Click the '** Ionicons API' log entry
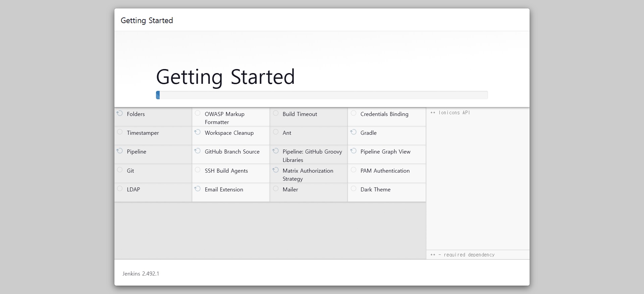 [450, 113]
